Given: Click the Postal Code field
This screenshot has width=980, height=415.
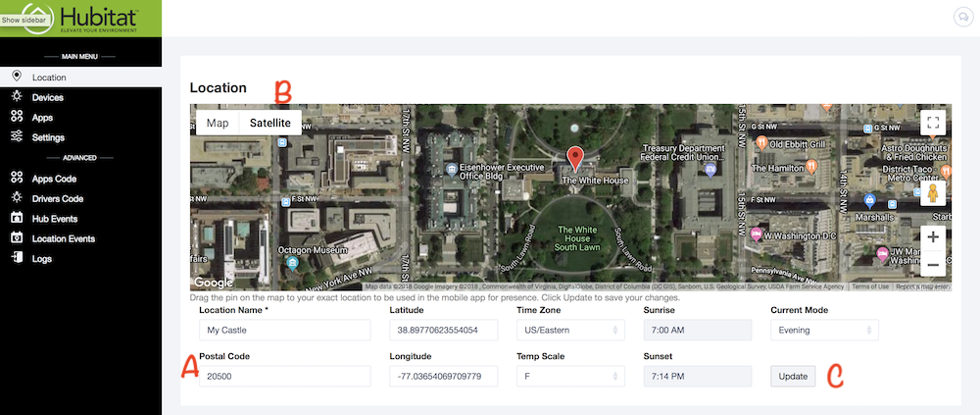Looking at the screenshot, I should coord(283,377).
